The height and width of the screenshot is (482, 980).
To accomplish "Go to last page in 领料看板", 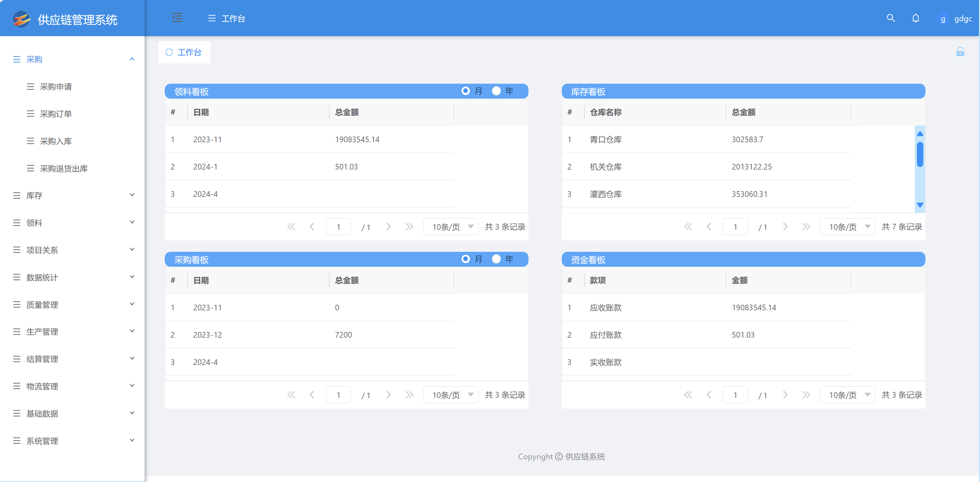I will click(x=409, y=227).
